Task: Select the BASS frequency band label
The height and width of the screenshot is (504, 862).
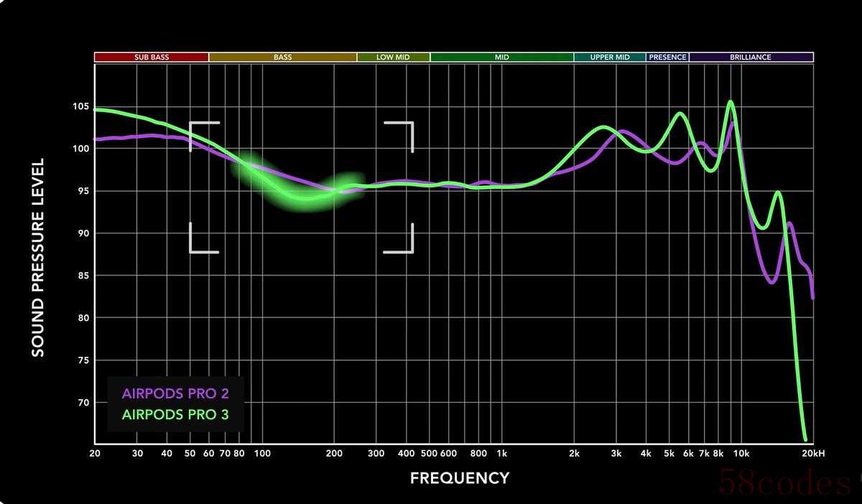Action: [x=282, y=57]
